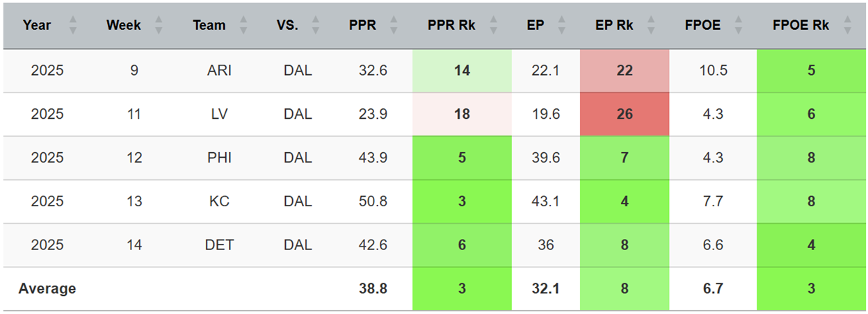Click the KC team cell
The image size is (868, 314).
point(220,201)
